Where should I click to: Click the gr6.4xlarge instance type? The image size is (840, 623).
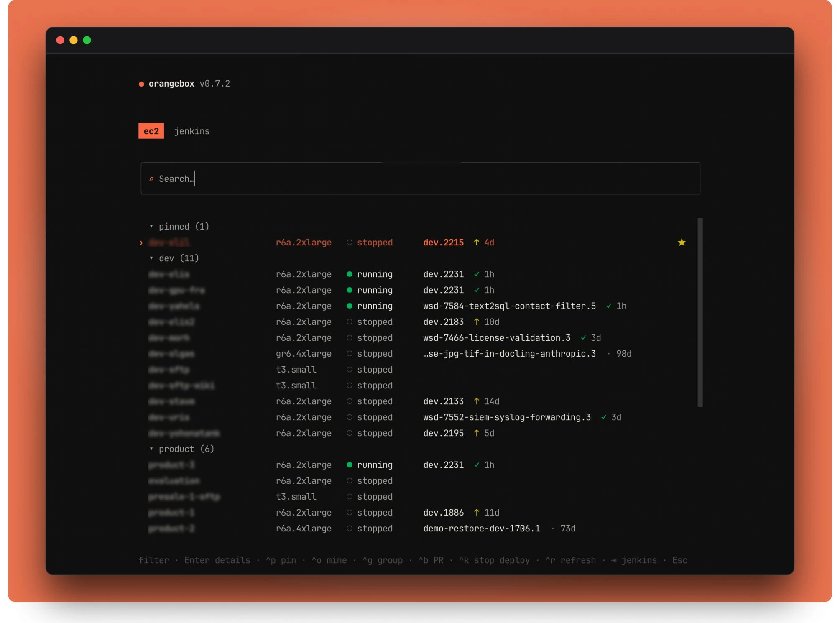tap(304, 353)
